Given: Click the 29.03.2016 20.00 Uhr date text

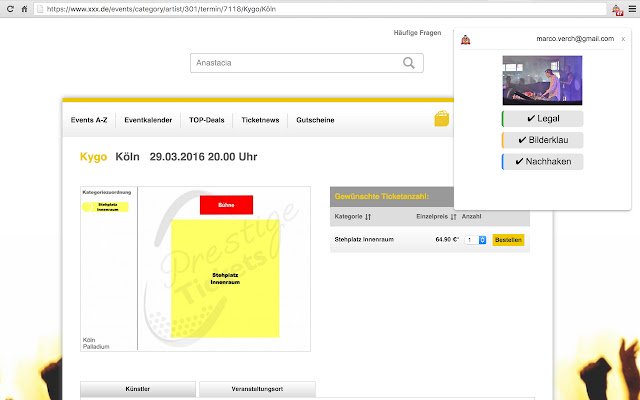Looking at the screenshot, I should (x=203, y=157).
